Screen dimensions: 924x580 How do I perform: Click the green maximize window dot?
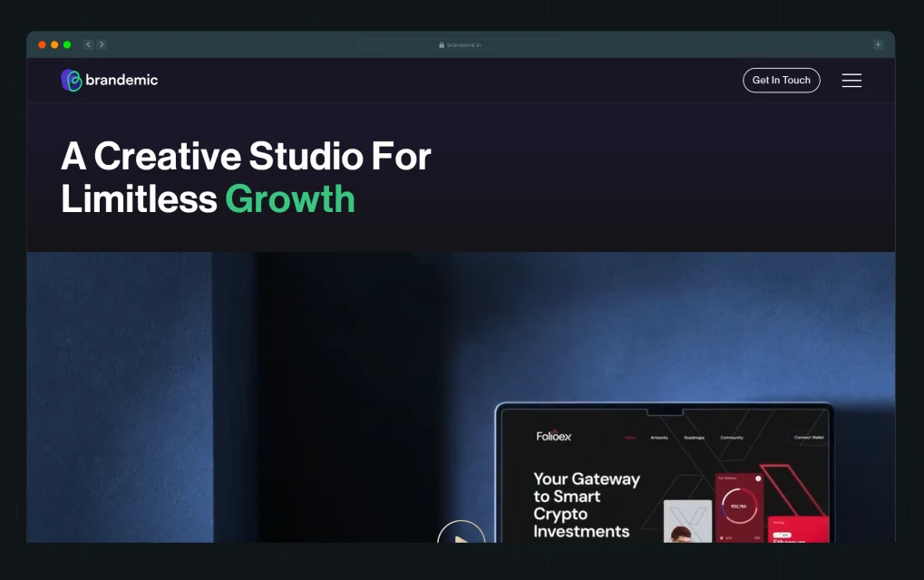[67, 44]
